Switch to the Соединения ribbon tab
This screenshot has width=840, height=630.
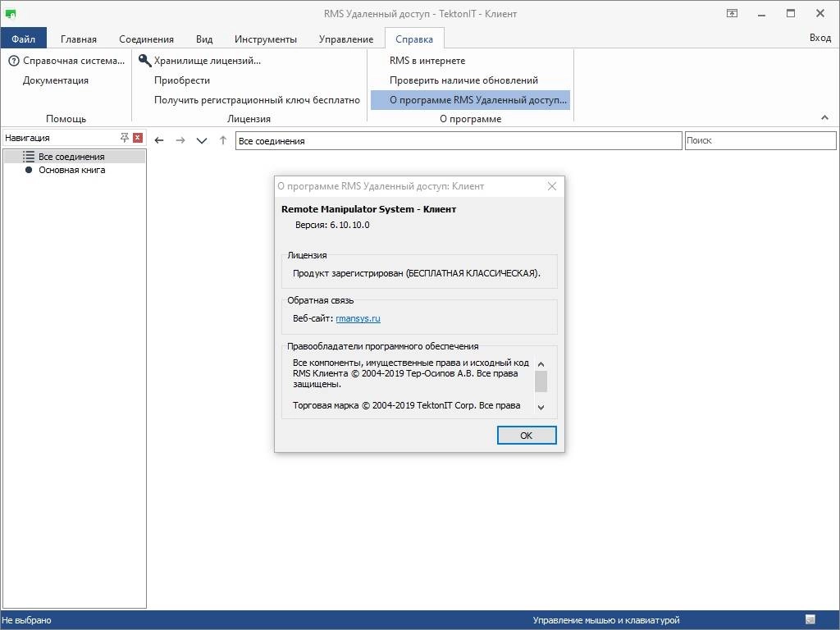coord(146,39)
